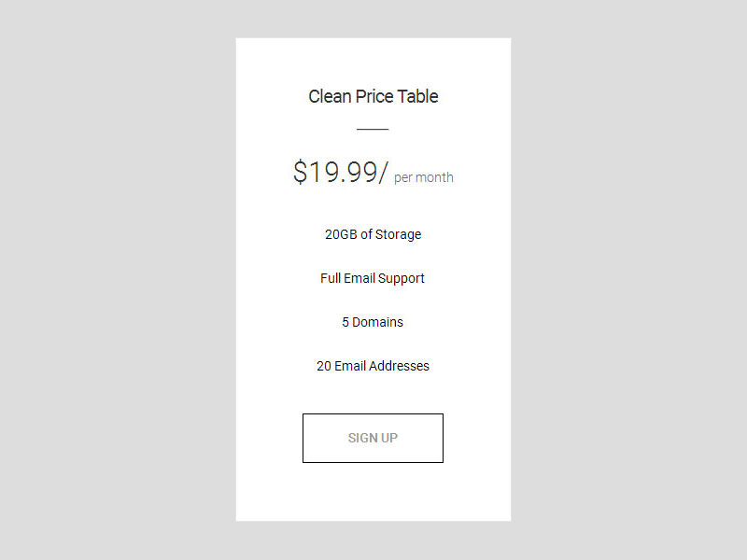This screenshot has width=747, height=560.
Task: Click the "Clean Price Table" heading
Action: pyautogui.click(x=373, y=96)
